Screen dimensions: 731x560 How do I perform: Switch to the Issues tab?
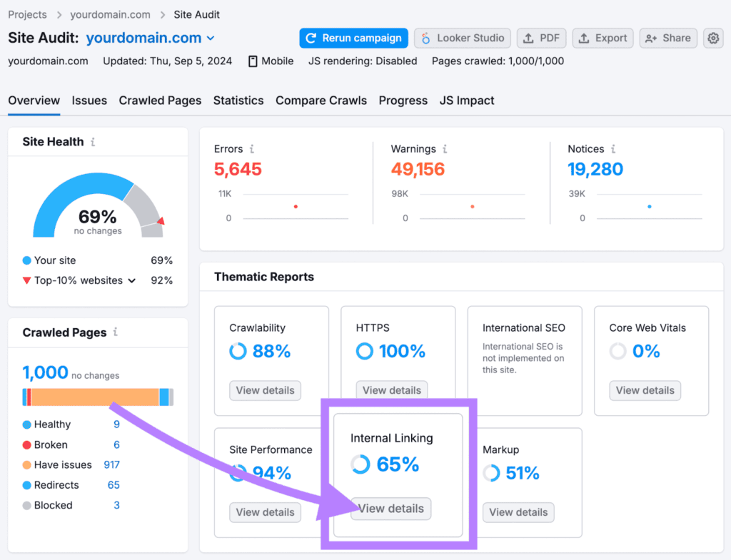click(89, 101)
